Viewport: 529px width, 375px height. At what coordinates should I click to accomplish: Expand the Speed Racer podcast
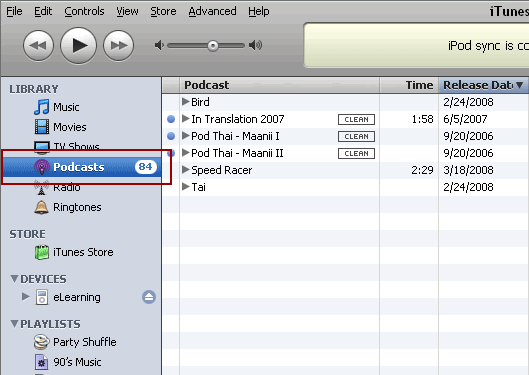tap(185, 170)
